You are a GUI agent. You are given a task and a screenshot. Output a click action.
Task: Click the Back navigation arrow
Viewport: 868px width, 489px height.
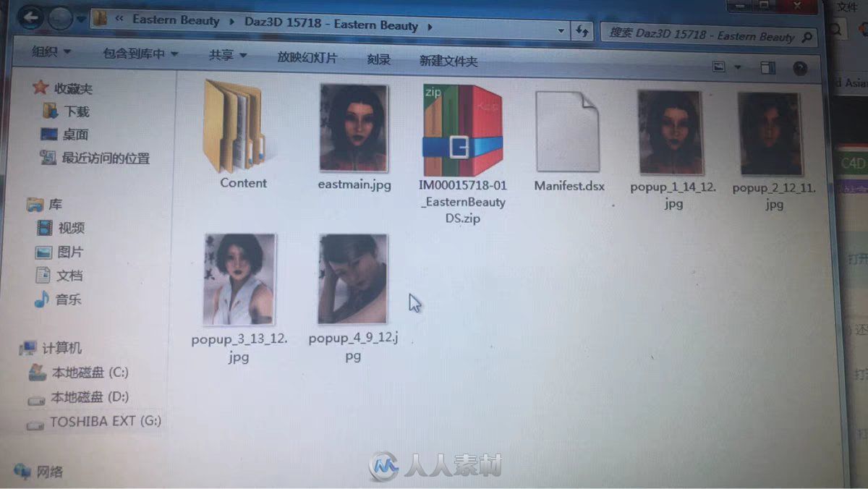click(32, 17)
